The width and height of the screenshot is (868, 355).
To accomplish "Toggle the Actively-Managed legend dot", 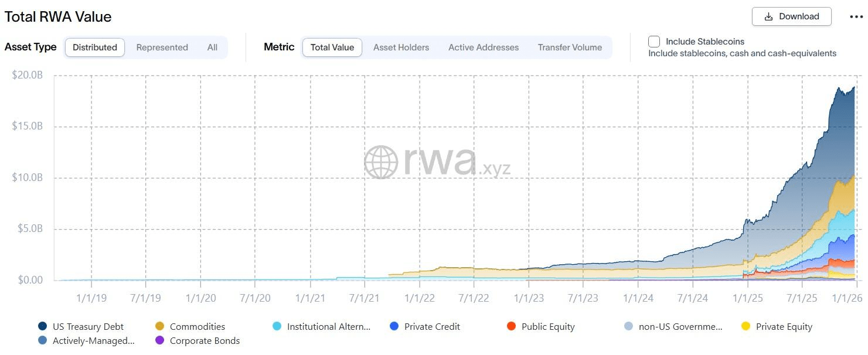I will click(x=43, y=340).
